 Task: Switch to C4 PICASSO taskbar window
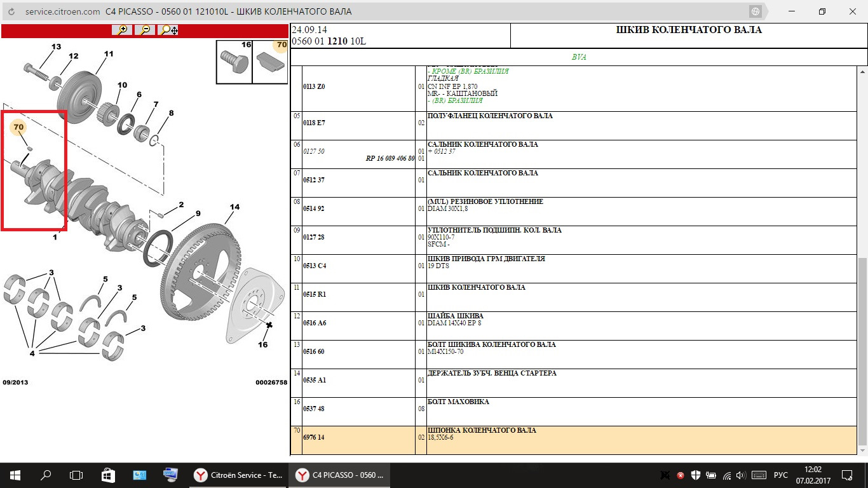point(338,475)
